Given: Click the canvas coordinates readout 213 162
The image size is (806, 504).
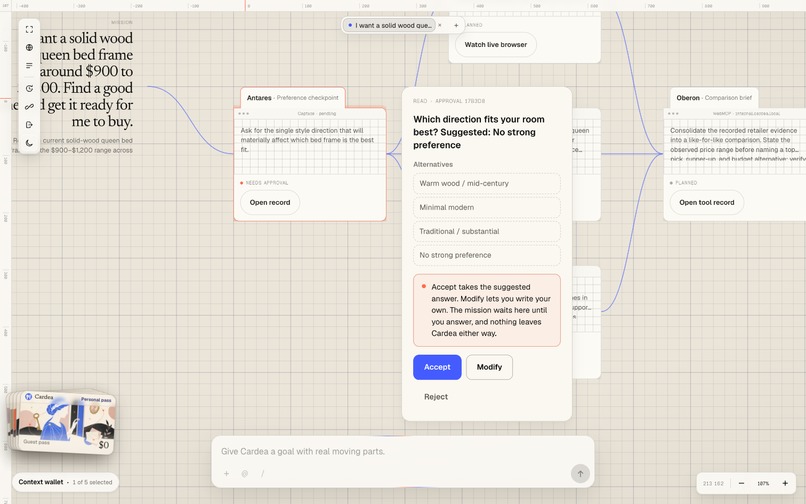Looking at the screenshot, I should pyautogui.click(x=713, y=483).
